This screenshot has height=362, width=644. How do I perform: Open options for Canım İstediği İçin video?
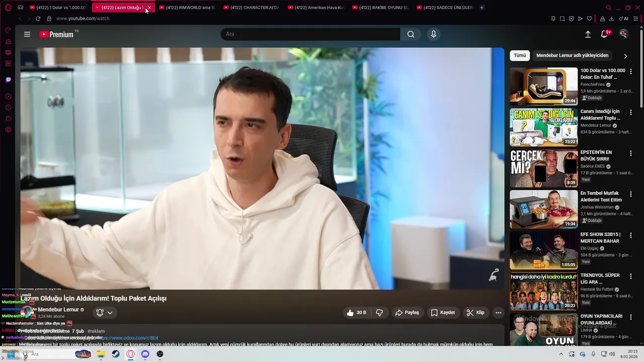click(631, 112)
